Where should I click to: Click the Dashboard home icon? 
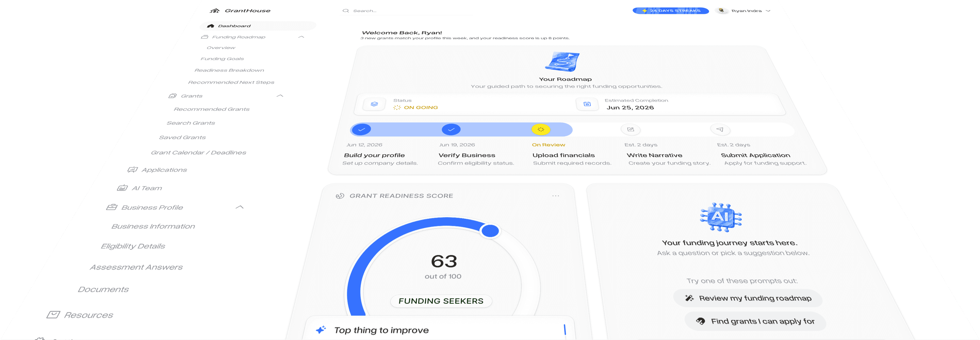click(210, 26)
